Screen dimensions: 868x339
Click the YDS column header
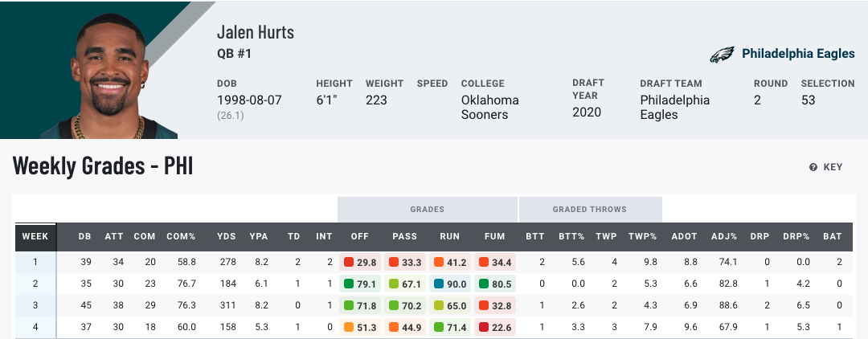pyautogui.click(x=226, y=236)
